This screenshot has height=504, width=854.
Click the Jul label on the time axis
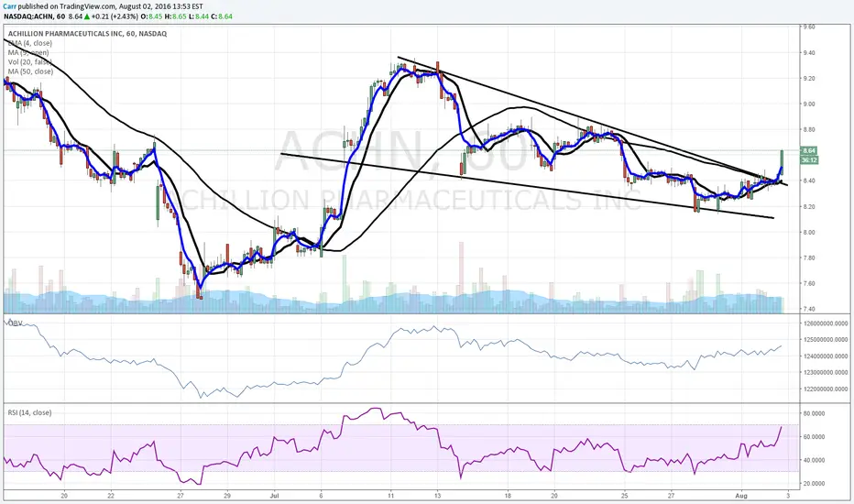coord(274,496)
